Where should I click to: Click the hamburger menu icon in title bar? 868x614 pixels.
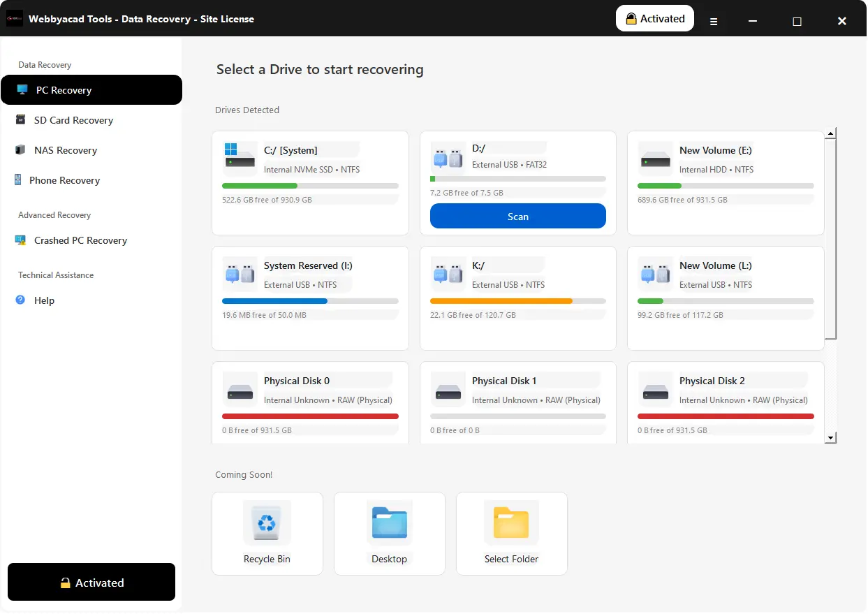(x=714, y=22)
